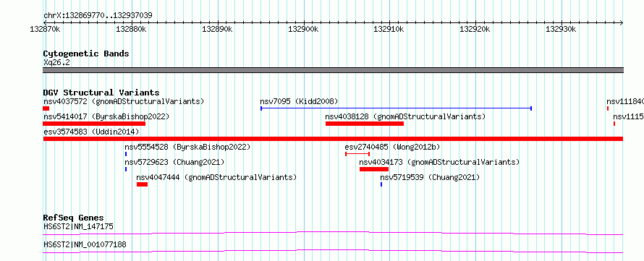Viewport: 644px width, 261px height.
Task: Open the nsv5554528 (ByrskaBishop2022) label
Action: [x=187, y=147]
